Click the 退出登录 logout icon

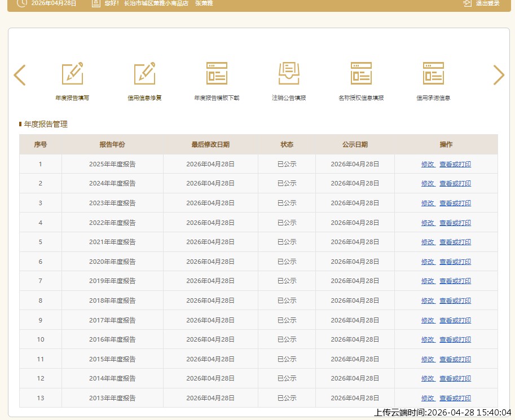coord(467,3)
